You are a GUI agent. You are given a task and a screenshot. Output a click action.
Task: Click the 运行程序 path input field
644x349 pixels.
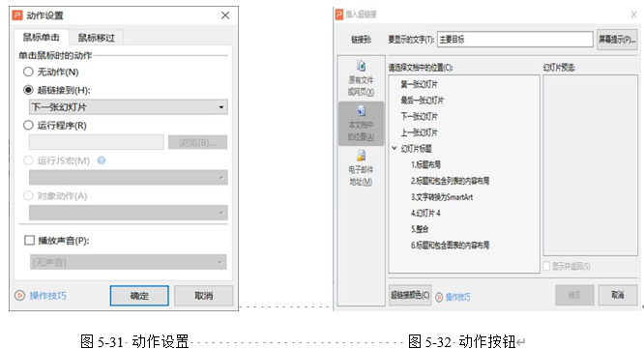(96, 142)
